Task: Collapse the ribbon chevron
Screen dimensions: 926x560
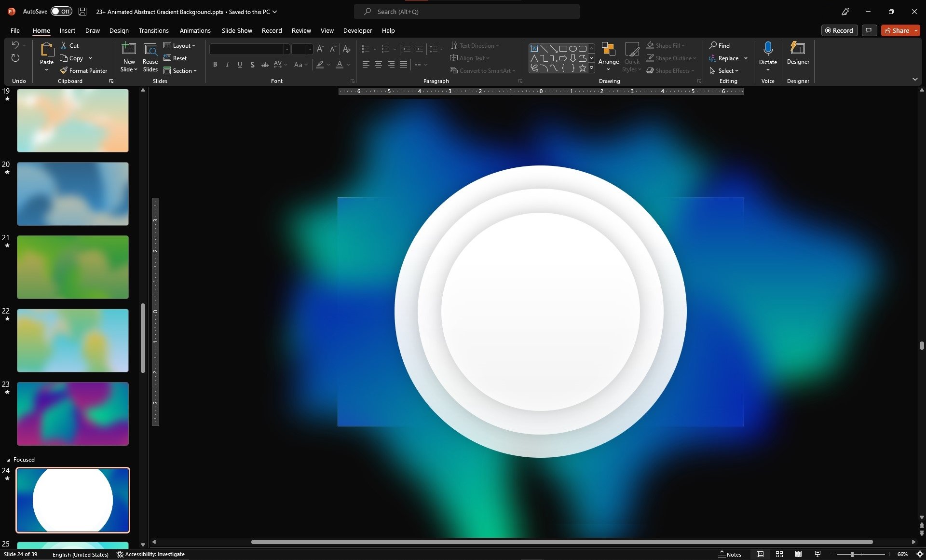Action: 915,79
